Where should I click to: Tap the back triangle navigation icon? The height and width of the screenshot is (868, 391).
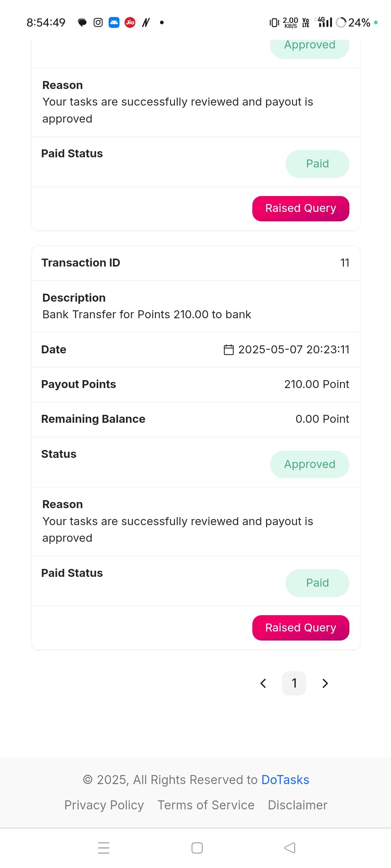tap(290, 848)
